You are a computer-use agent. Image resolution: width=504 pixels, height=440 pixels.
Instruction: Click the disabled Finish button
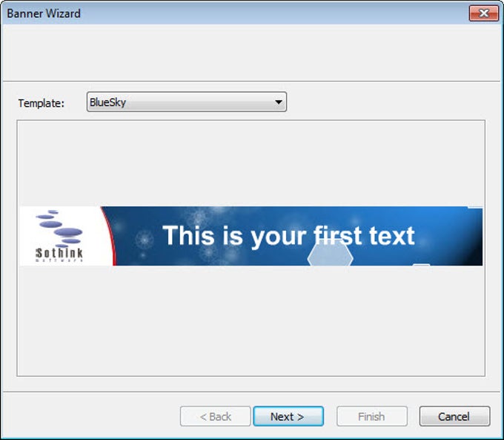point(372,416)
